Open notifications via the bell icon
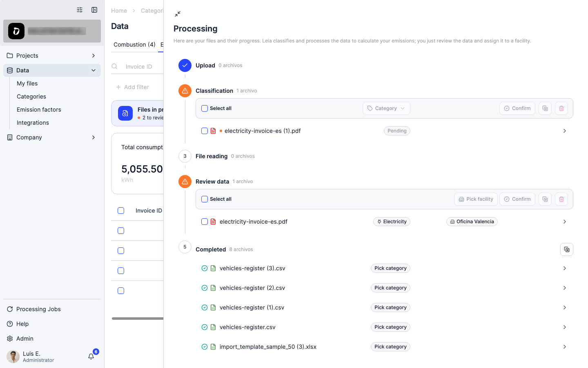The width and height of the screenshot is (588, 368). coord(91,357)
